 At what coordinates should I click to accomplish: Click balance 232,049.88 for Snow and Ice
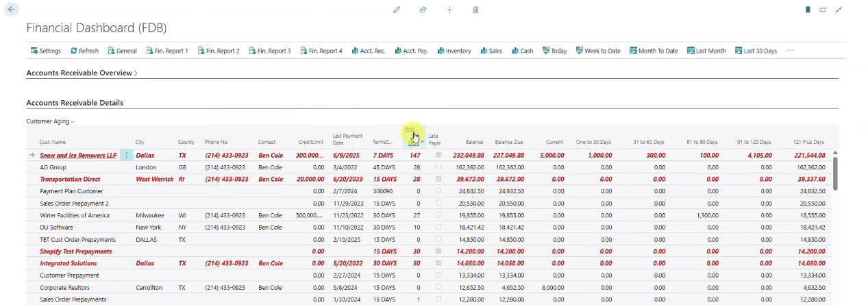click(468, 156)
